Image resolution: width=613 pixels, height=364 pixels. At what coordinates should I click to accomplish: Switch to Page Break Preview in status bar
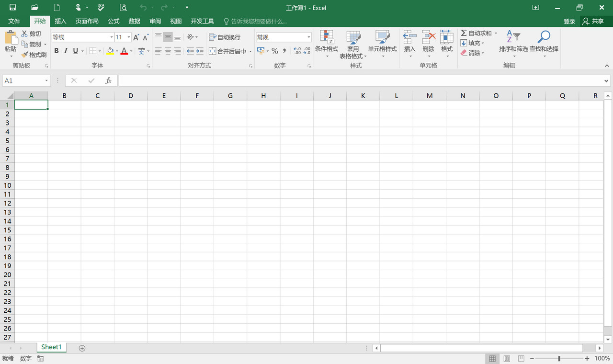(x=521, y=358)
